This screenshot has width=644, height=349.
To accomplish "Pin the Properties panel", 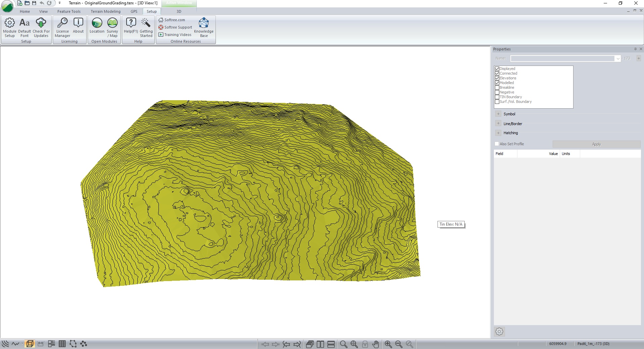I will tap(635, 49).
